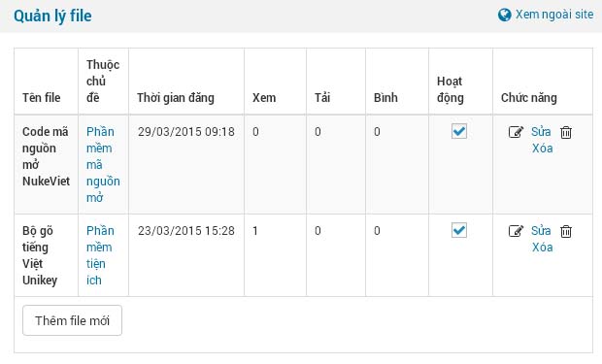The width and height of the screenshot is (602, 364).
Task: Click the trash icon for Code mã nguồn mở NukeViet
Action: coord(566,132)
